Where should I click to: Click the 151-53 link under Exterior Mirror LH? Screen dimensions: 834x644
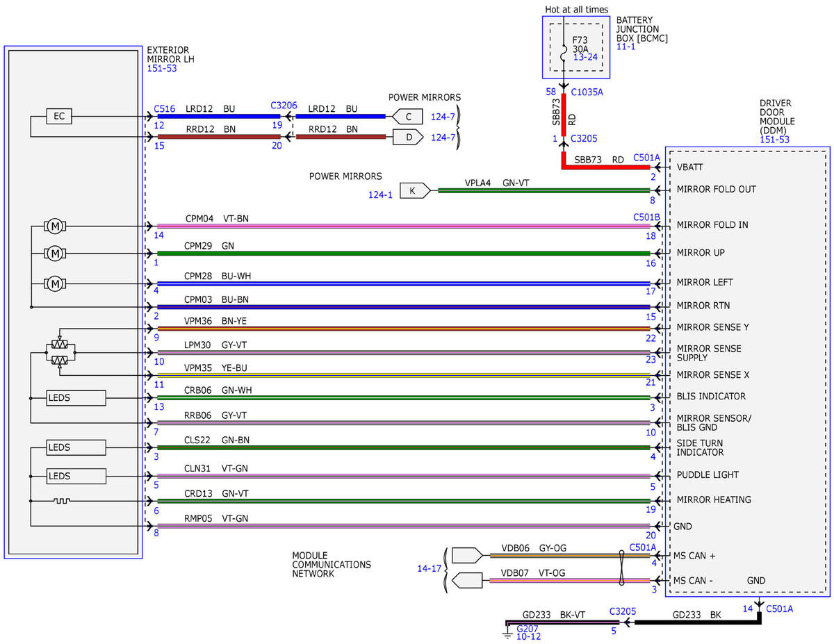pyautogui.click(x=161, y=69)
